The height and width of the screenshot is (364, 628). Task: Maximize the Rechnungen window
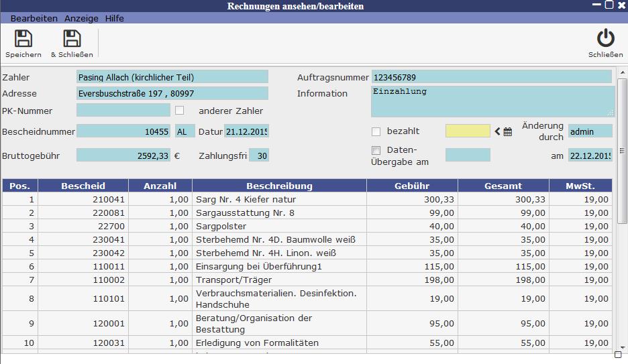[x=609, y=5]
